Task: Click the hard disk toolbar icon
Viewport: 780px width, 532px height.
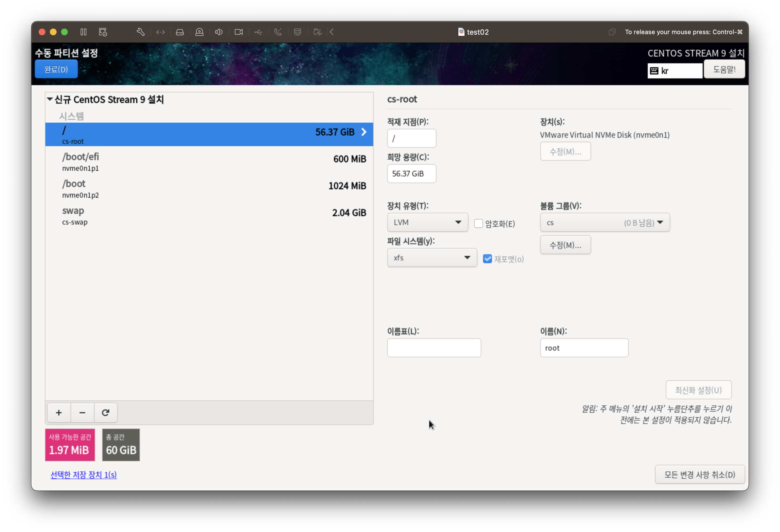Action: click(180, 32)
